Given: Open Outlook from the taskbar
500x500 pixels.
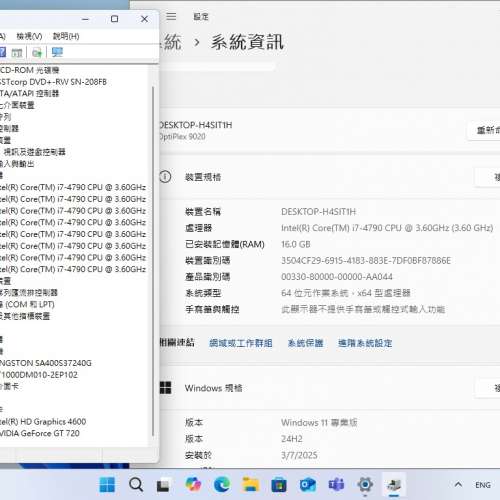Looking at the screenshot, I should coord(308,485).
